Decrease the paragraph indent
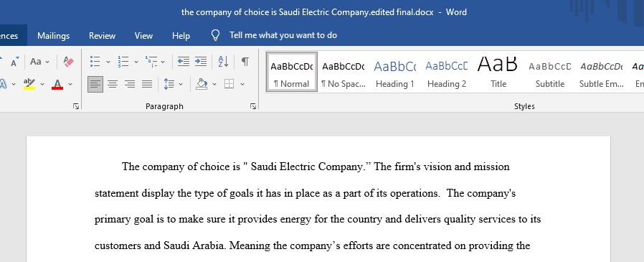The height and width of the screenshot is (262, 644). (x=183, y=62)
